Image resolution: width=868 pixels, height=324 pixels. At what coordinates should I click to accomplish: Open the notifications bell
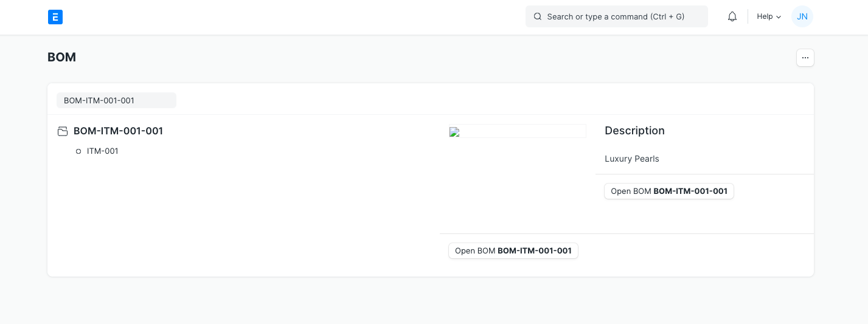[x=732, y=16]
